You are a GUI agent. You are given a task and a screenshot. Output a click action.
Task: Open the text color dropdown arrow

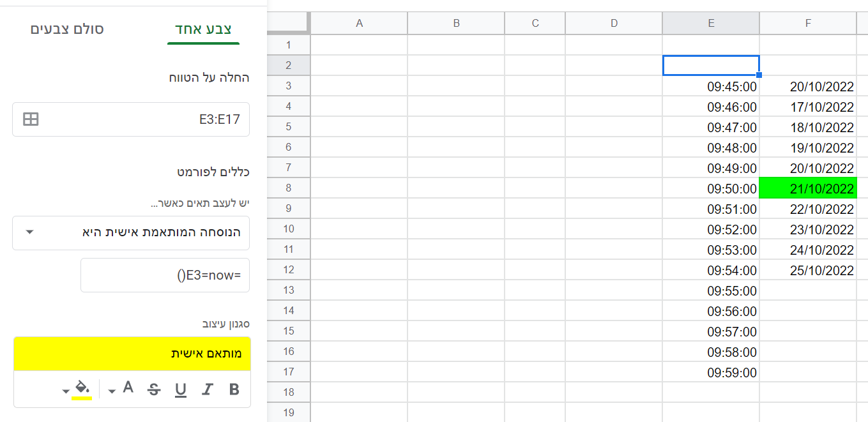[112, 391]
